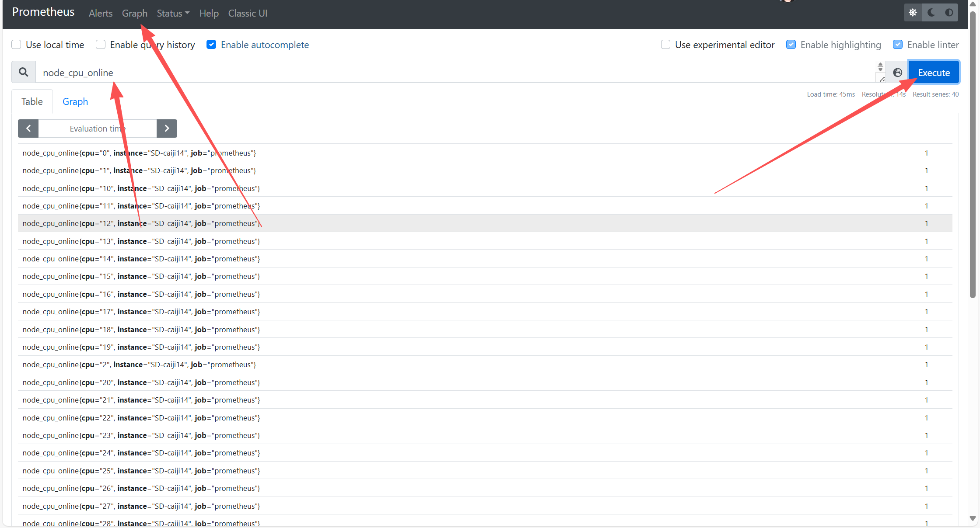Open the Classic UI link
980x528 pixels.
pos(248,13)
